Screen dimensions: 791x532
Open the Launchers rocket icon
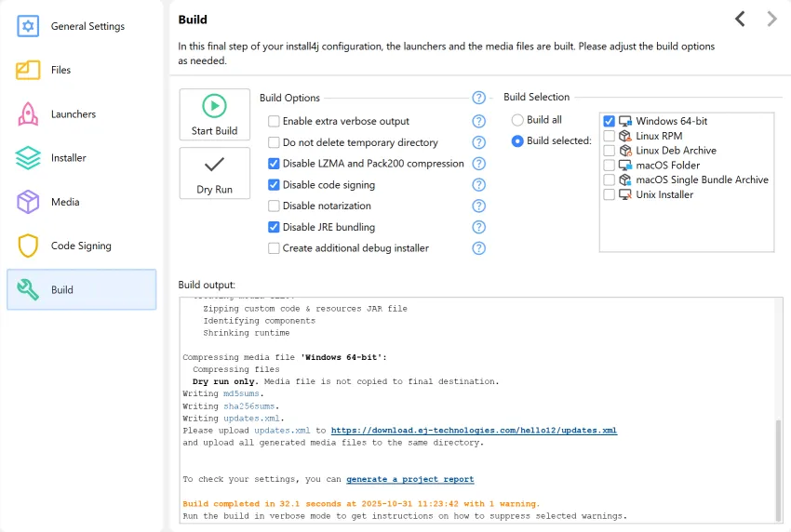pyautogui.click(x=28, y=114)
